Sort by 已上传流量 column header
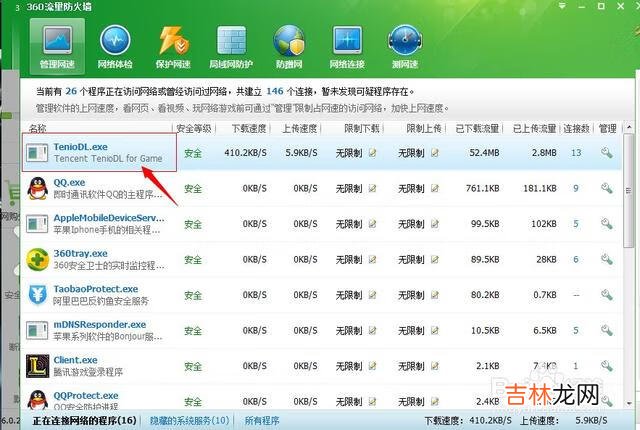 click(x=534, y=129)
